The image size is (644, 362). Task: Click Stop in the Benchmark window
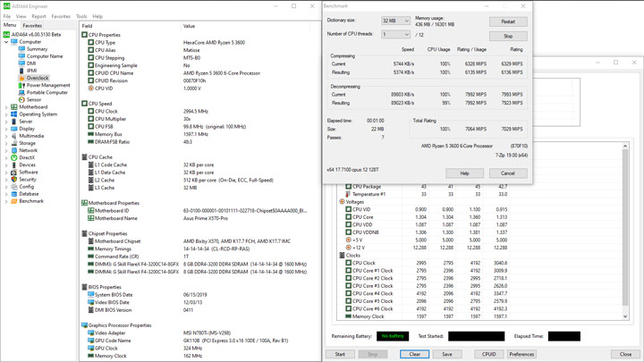tap(508, 36)
